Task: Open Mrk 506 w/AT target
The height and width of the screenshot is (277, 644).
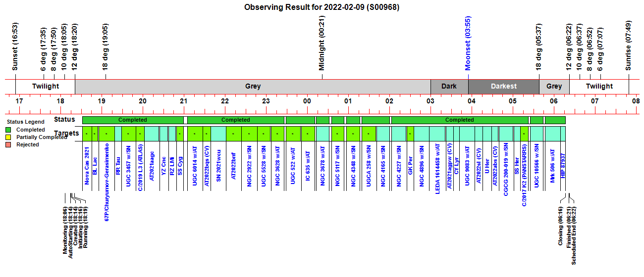Action: pos(552,167)
